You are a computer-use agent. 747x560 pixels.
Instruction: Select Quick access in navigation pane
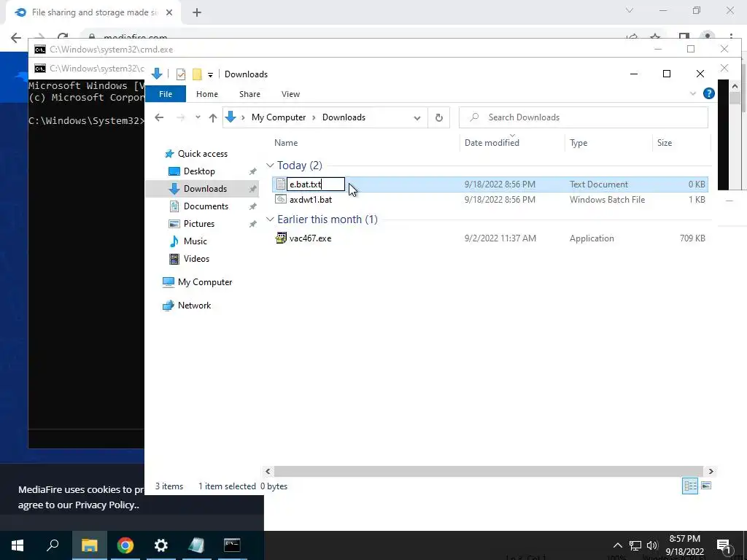(203, 154)
